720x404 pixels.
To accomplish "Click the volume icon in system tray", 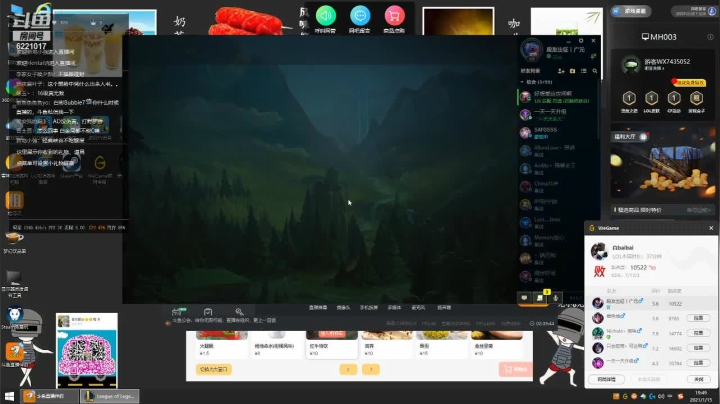I will [x=661, y=396].
